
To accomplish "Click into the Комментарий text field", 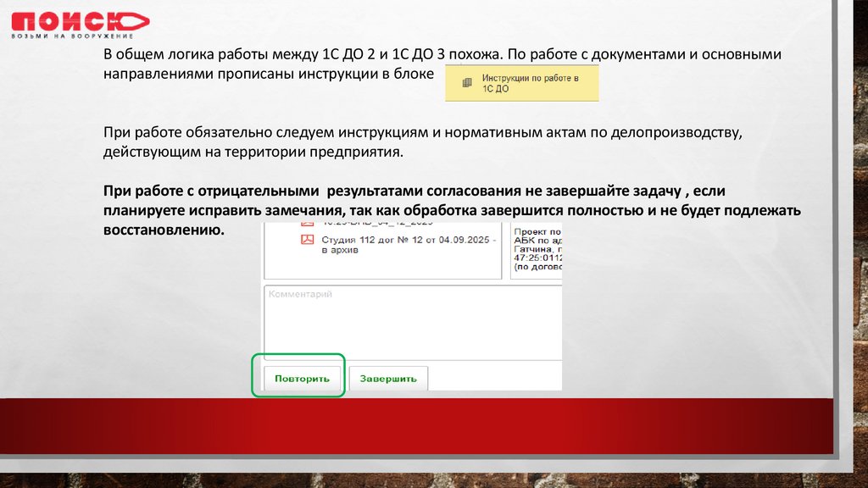I will [413, 323].
